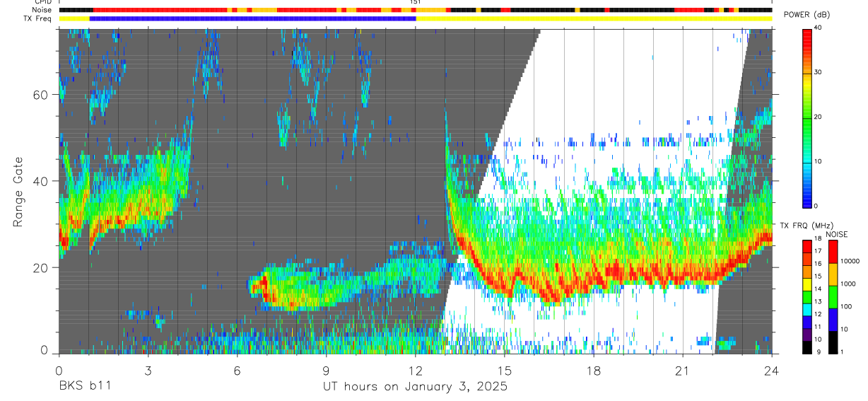The image size is (868, 401).
Task: Select the 14 tick on TX FRQ scale
Action: click(817, 289)
